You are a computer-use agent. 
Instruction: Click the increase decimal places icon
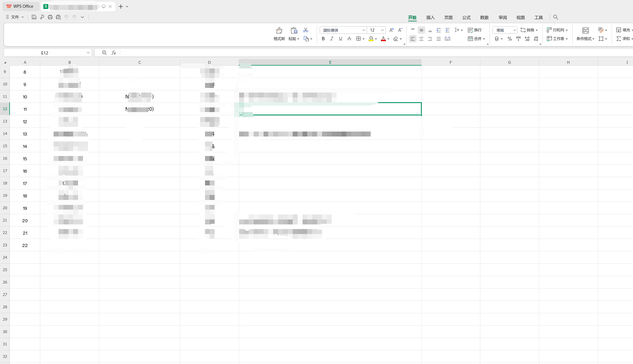[x=527, y=39]
